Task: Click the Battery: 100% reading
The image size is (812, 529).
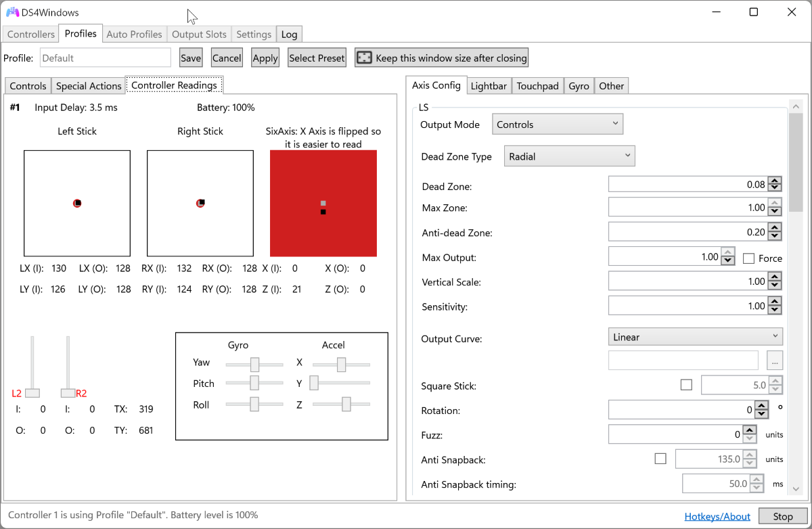Action: click(x=226, y=108)
